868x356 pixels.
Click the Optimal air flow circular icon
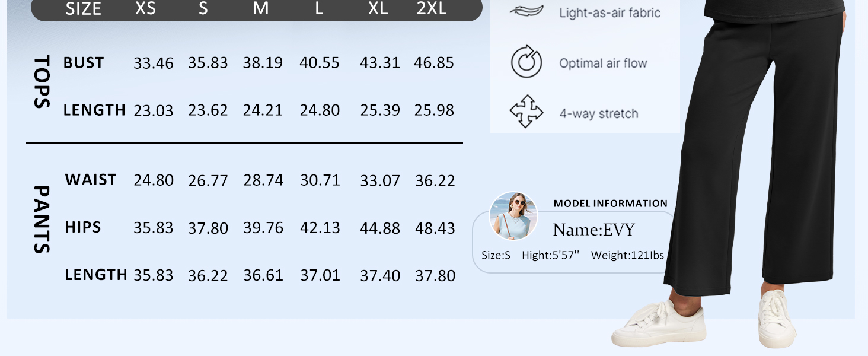pos(526,62)
